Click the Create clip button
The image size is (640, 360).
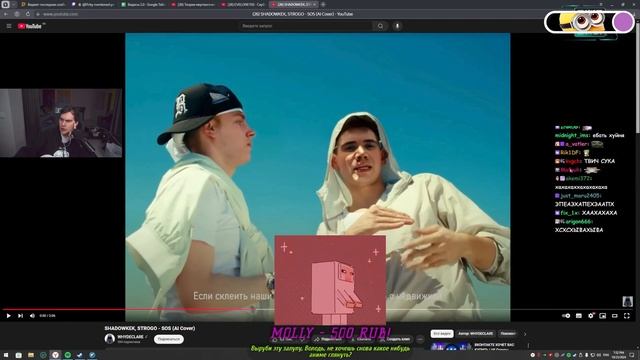point(396,339)
